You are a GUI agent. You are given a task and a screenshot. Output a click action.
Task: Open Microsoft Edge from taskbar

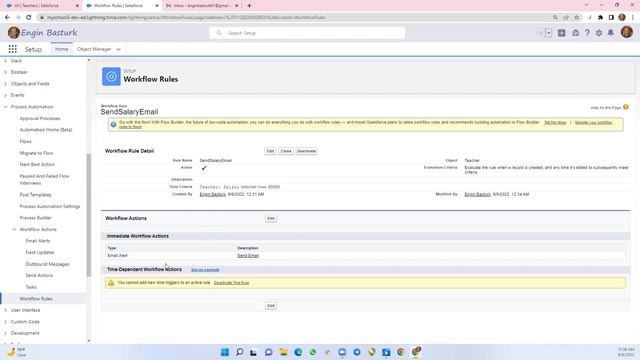tap(298, 352)
